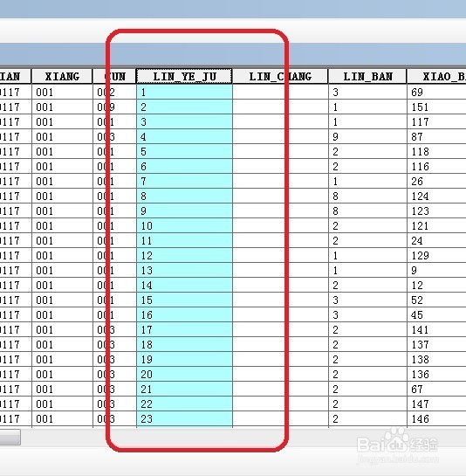This screenshot has height=476, width=466.
Task: Click the highlighted cell showing 13
Action: tap(184, 271)
